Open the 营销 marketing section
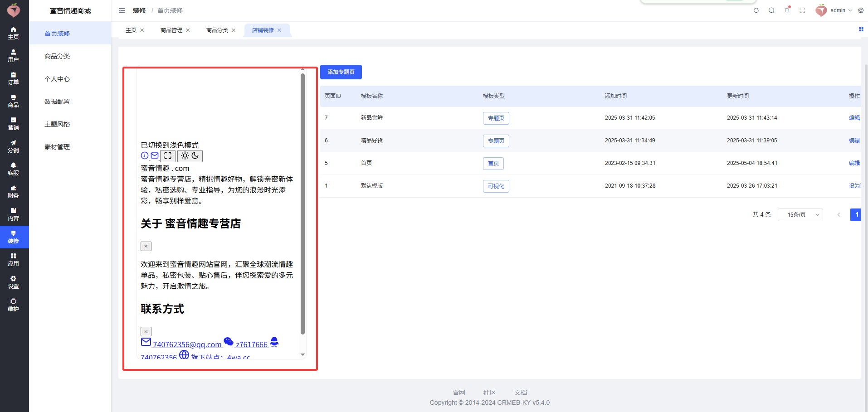The height and width of the screenshot is (412, 868). coord(14,124)
